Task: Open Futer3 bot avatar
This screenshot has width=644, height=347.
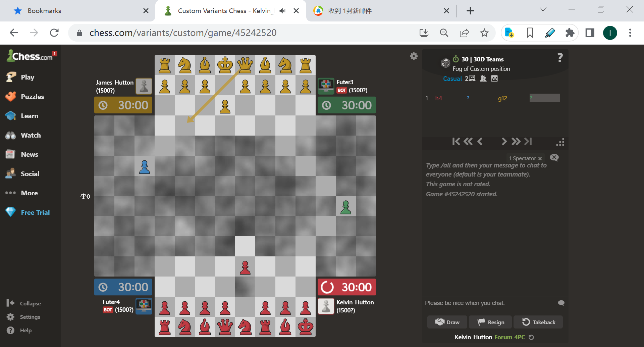Action: pos(326,86)
